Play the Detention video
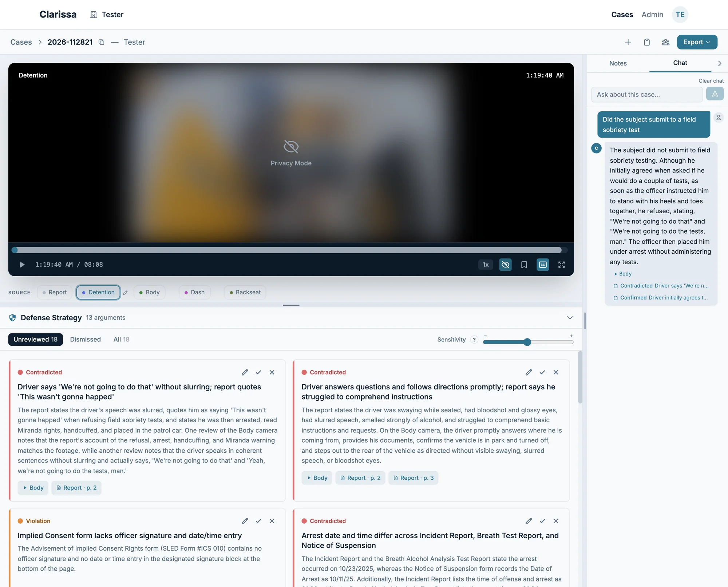Viewport: 728px width, 587px height. pyautogui.click(x=22, y=265)
